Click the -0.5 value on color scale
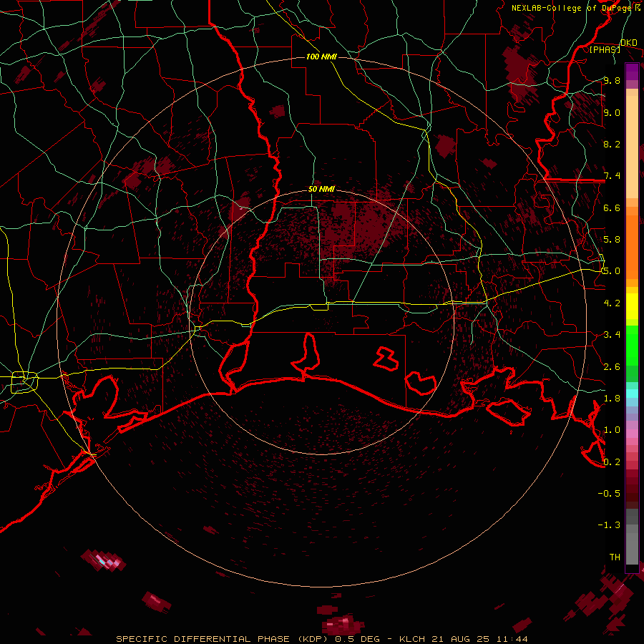The width and height of the screenshot is (644, 644). (609, 493)
